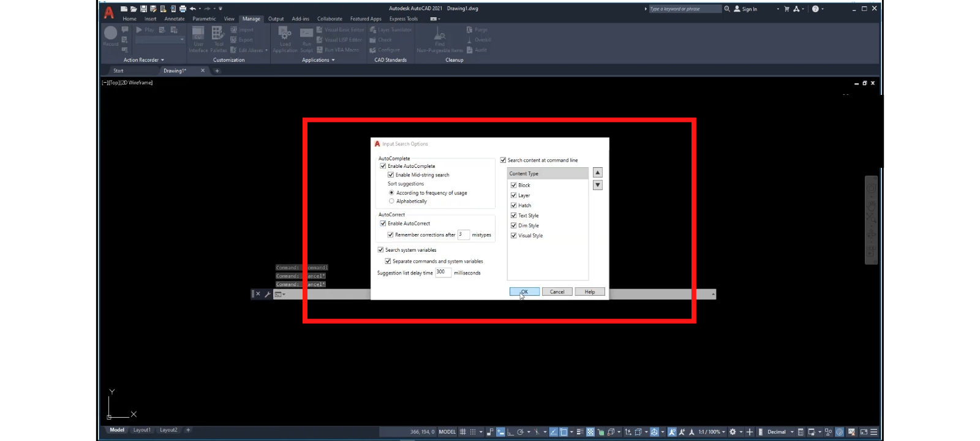
Task: Toggle snap mode dots icon in status bar
Action: tap(473, 432)
